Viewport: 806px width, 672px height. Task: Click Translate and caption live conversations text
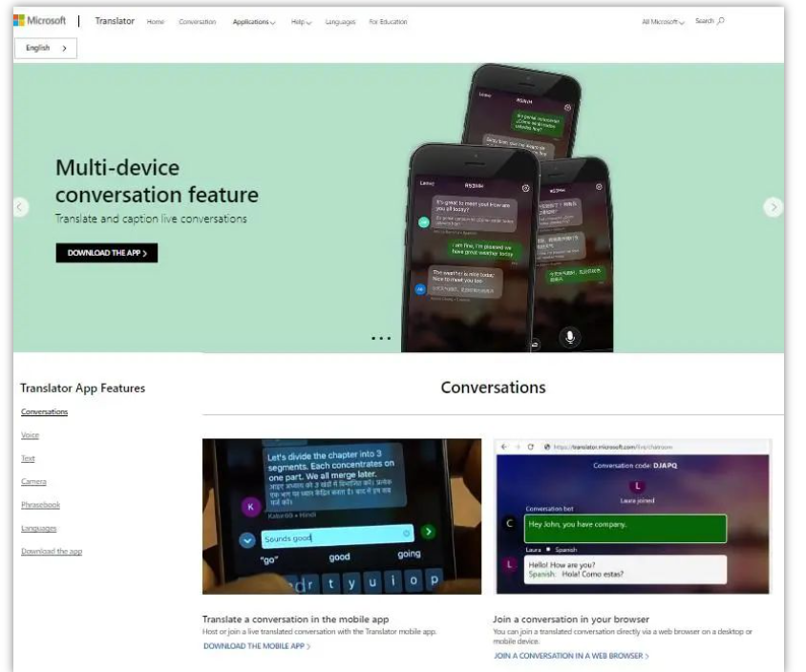[151, 219]
